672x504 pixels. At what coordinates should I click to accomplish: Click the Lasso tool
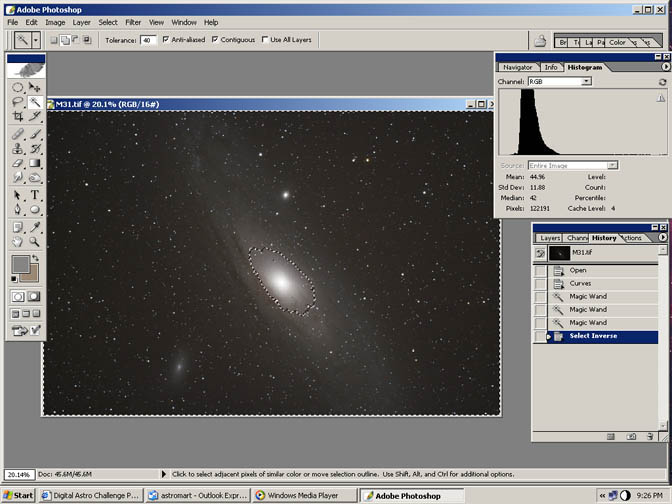[18, 102]
